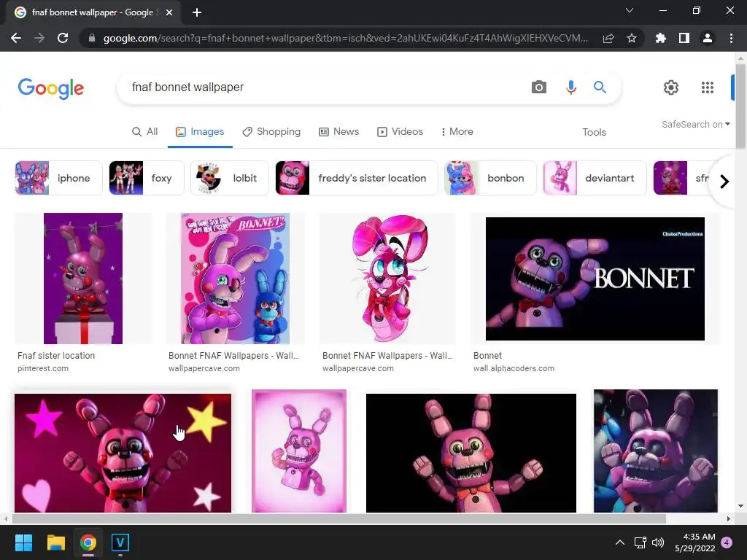Open the Chrome profile icon

click(708, 38)
